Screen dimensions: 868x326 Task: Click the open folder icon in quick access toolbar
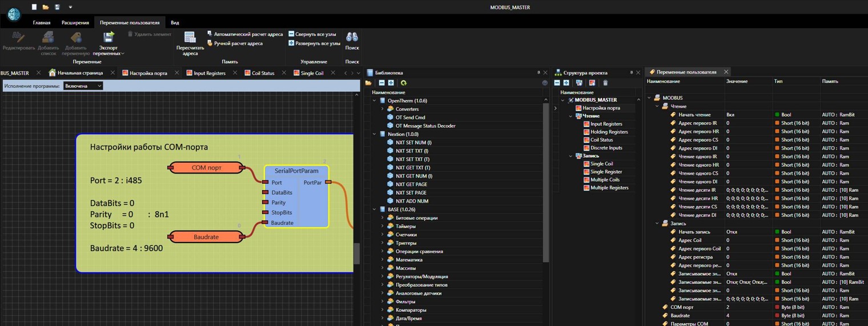[46, 7]
